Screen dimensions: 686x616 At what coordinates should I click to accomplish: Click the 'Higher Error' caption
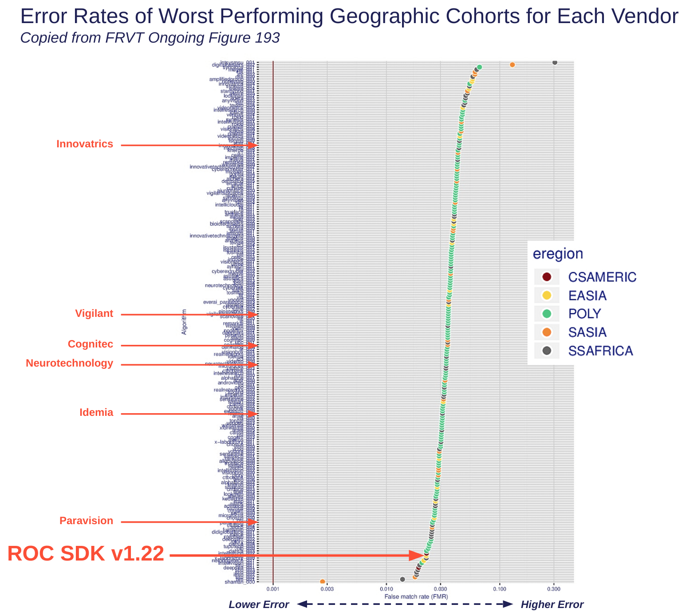552,605
